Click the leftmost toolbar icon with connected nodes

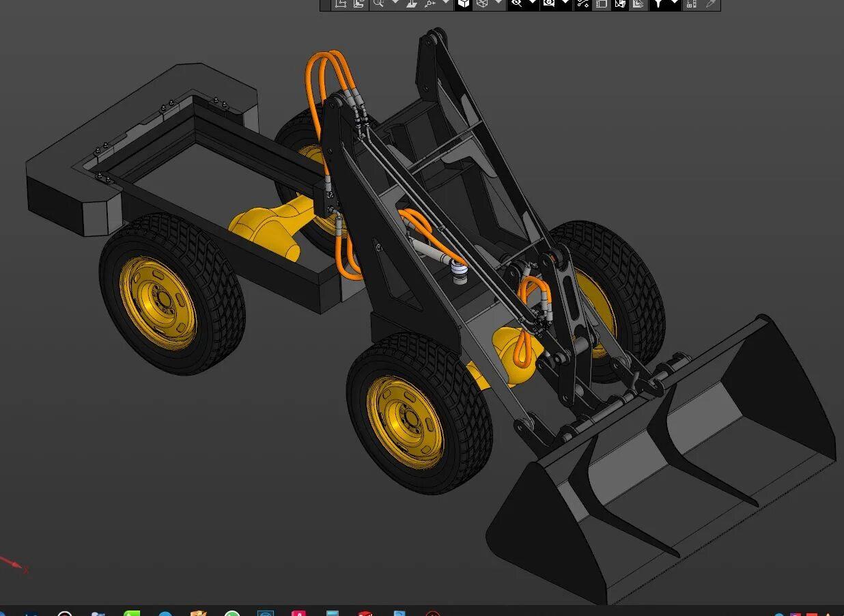coord(341,3)
